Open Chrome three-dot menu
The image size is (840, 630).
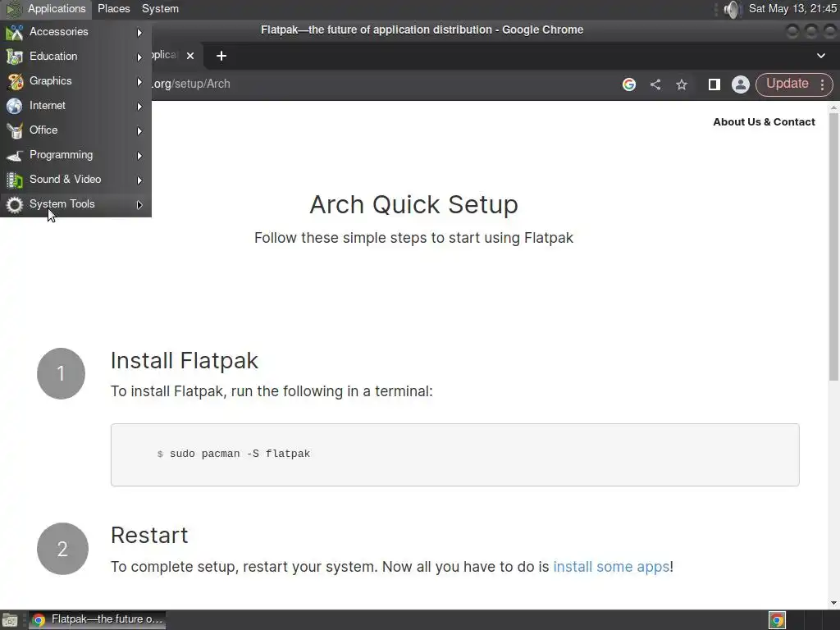[x=822, y=84]
